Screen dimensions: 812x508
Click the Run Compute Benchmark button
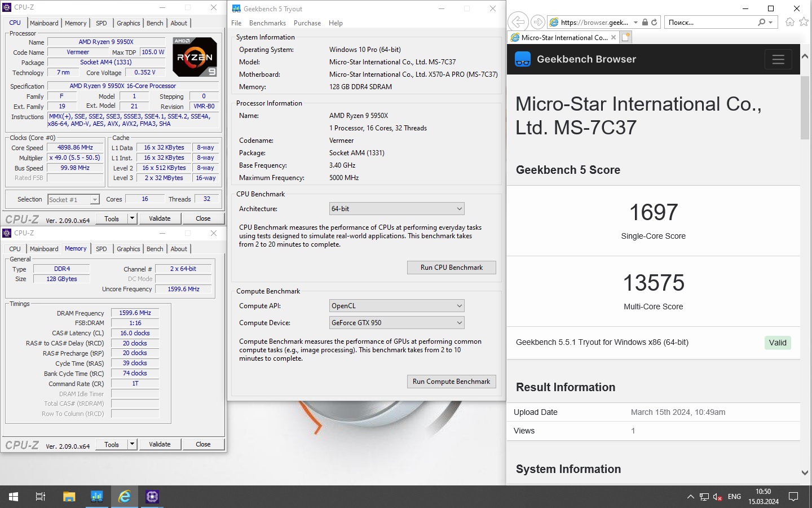pos(452,382)
